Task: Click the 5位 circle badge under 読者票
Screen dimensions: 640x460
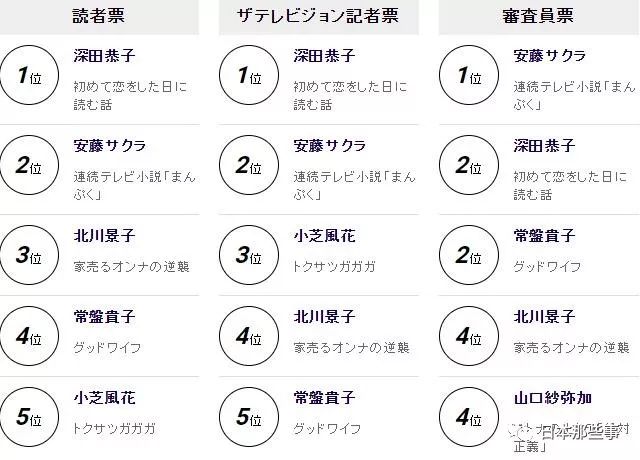Action: coord(29,417)
